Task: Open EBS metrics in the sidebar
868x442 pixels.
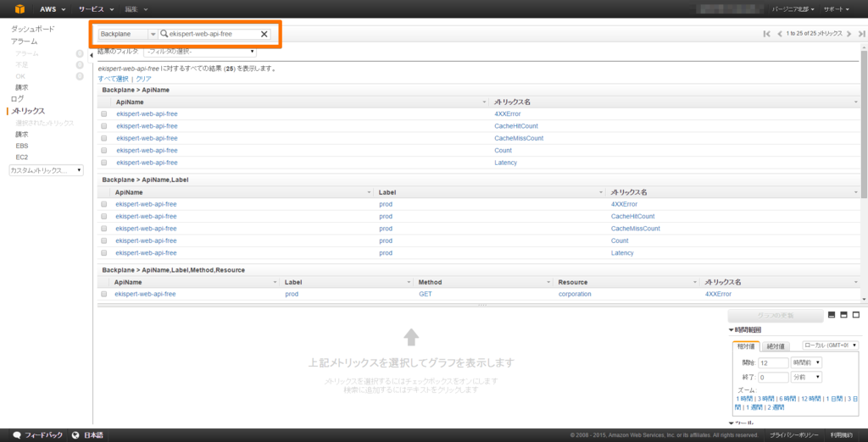Action: coord(22,146)
